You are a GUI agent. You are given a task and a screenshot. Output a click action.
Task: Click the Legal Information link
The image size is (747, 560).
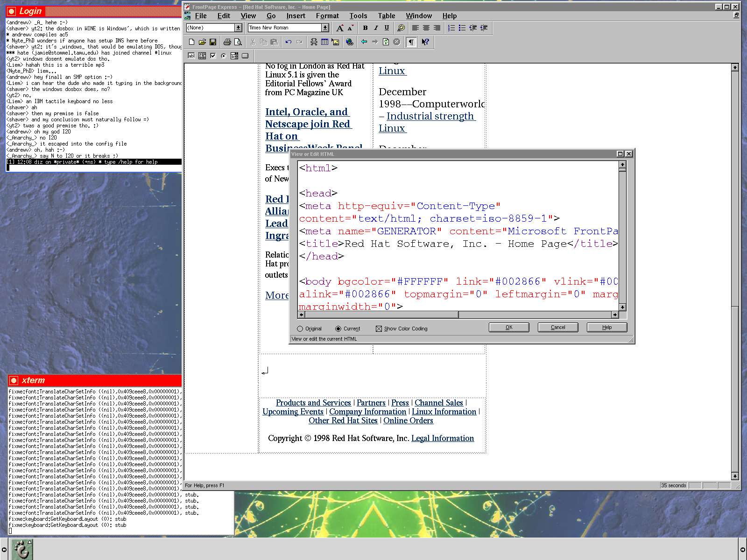pyautogui.click(x=442, y=438)
